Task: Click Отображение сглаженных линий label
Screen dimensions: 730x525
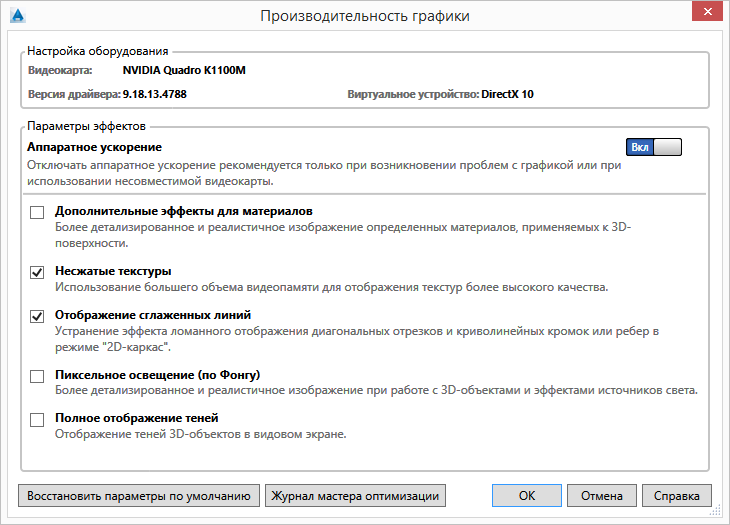Action: click(153, 315)
